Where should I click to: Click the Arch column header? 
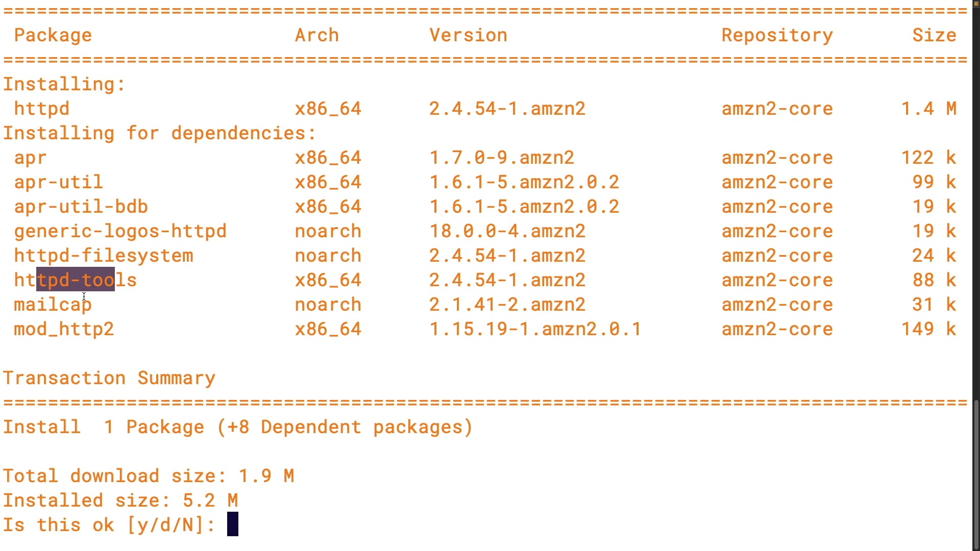tap(316, 35)
